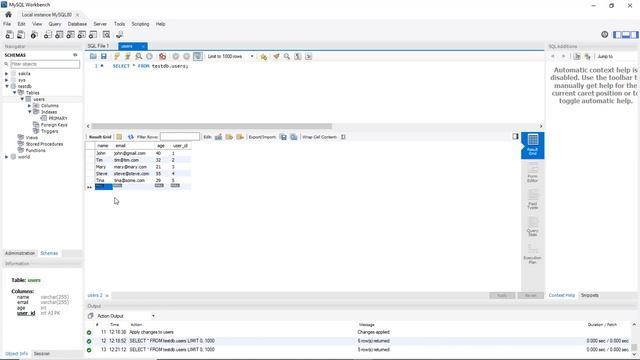Switch to Snippets tab
Image resolution: width=640 pixels, height=360 pixels.
(590, 295)
